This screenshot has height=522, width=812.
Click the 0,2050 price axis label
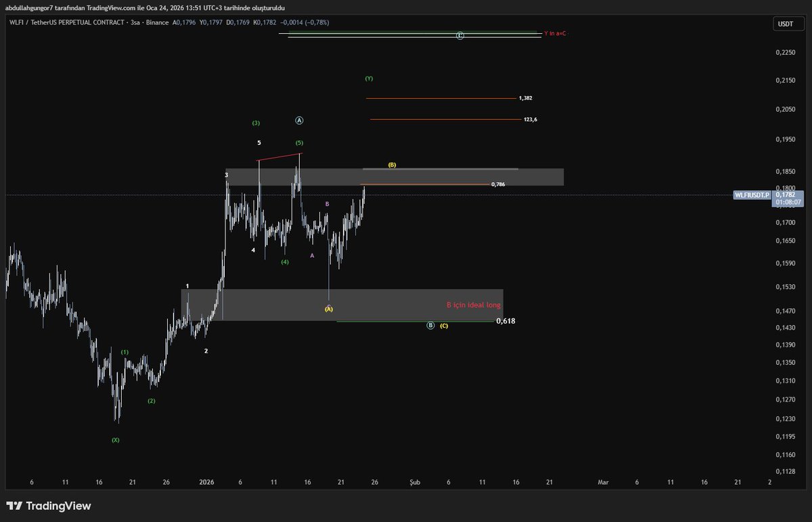coord(785,110)
